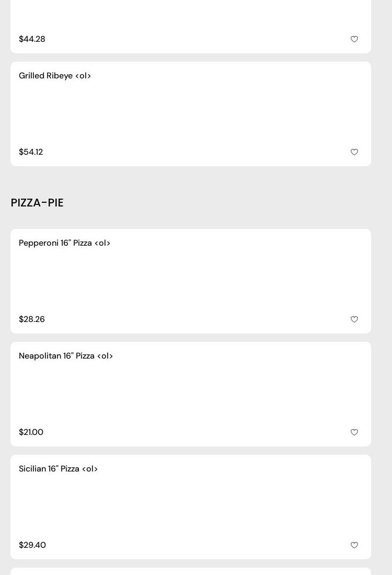Favorite the Grilled Ribeye with its heart icon
This screenshot has height=575, width=392.
click(354, 152)
